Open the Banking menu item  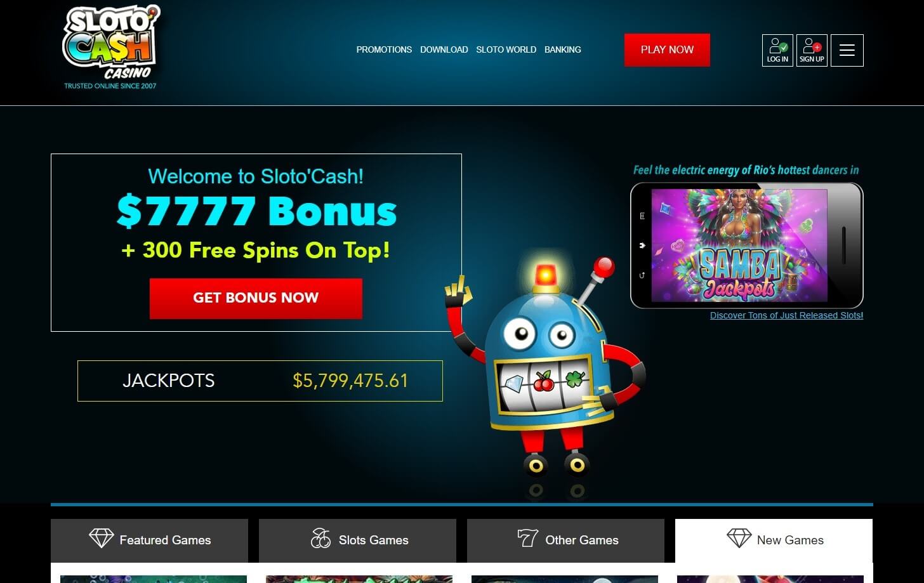[x=563, y=49]
